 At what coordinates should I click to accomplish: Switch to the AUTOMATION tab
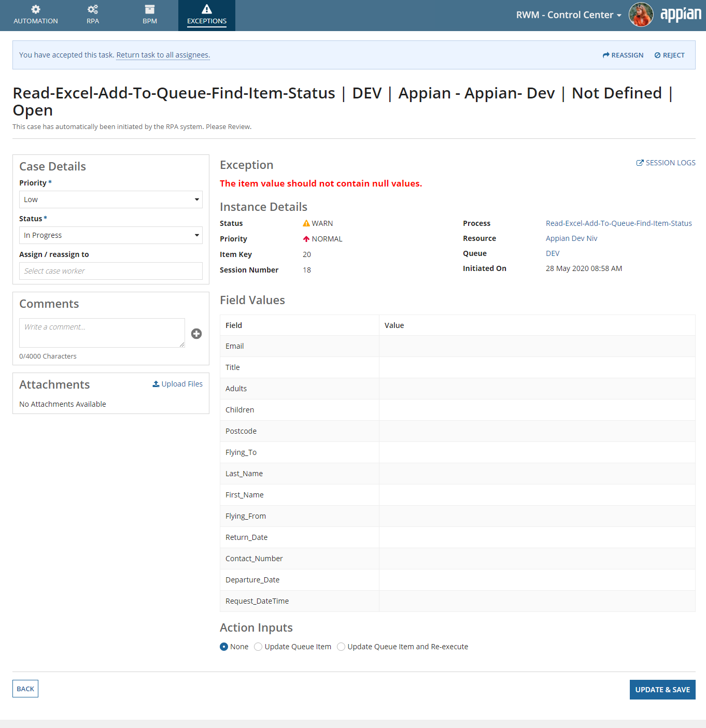[36, 16]
